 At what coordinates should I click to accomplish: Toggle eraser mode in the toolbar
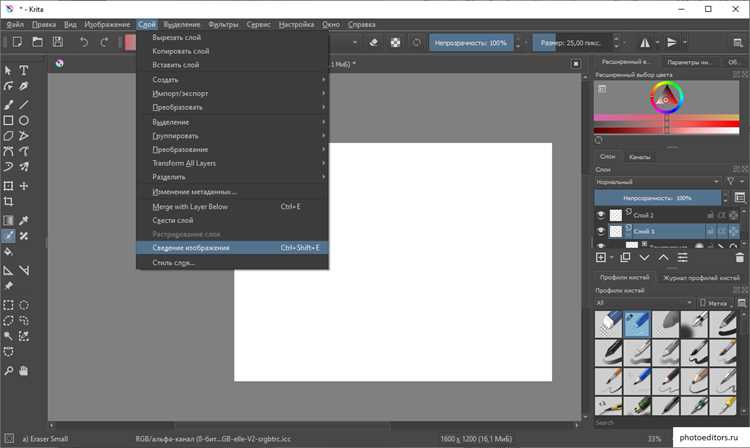(x=374, y=43)
